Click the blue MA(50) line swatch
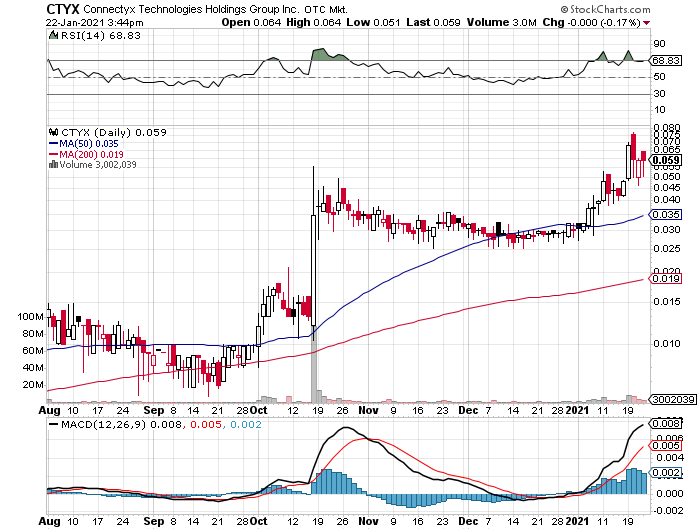Viewport: 700px width, 530px height. coord(53,144)
